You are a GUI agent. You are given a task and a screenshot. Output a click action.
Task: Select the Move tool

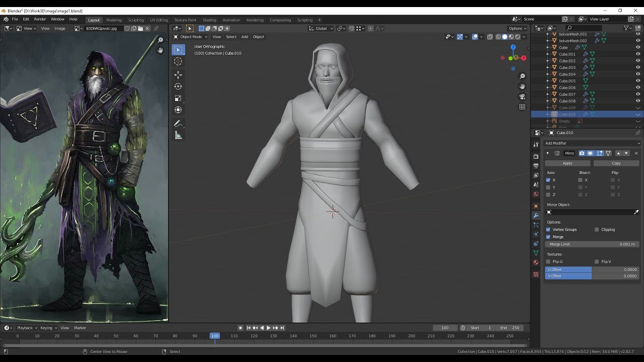pos(178,74)
